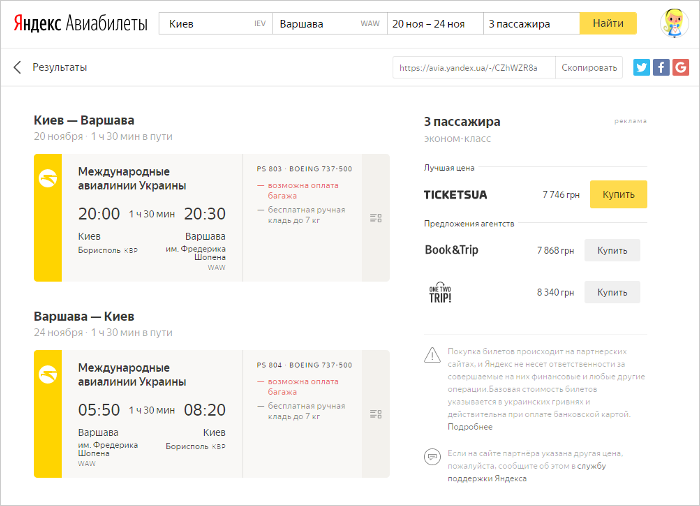Click the Результаты back label
The height and width of the screenshot is (506, 700).
pos(59,67)
